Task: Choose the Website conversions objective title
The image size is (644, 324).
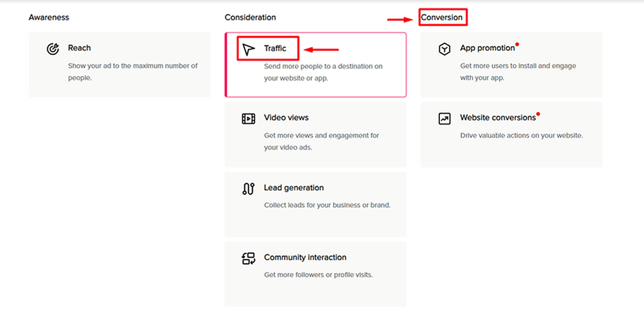Action: 498,118
